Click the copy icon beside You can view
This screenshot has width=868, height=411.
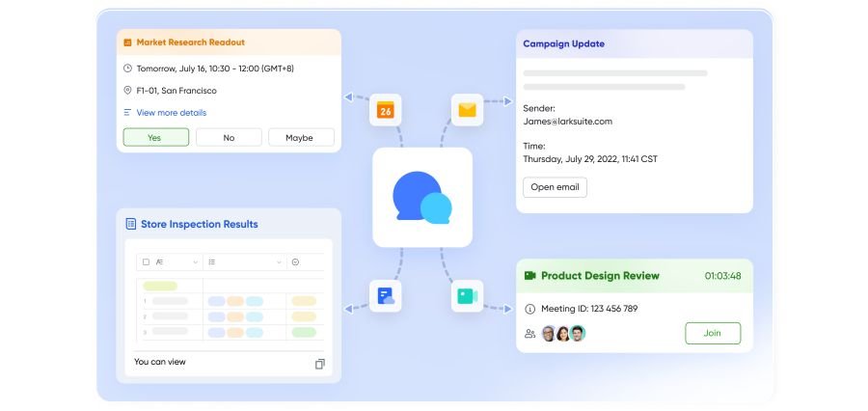tap(320, 364)
